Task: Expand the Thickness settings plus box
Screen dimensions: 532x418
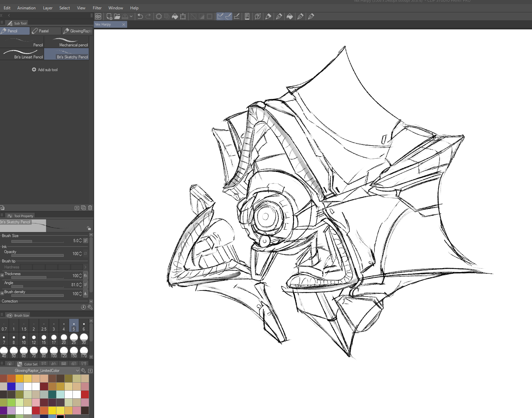Action: 2,275
